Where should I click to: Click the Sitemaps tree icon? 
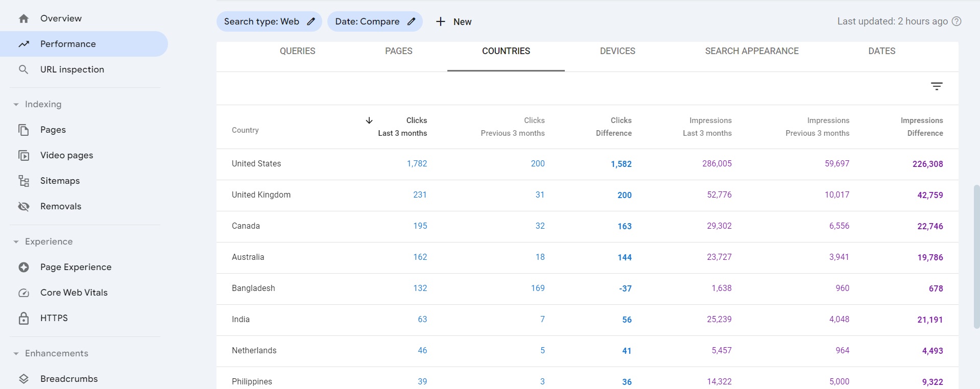tap(23, 181)
